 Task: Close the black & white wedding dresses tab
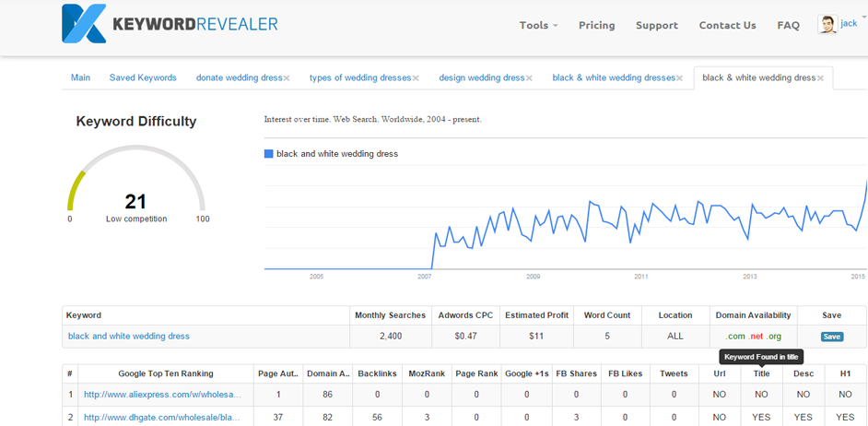pos(680,78)
